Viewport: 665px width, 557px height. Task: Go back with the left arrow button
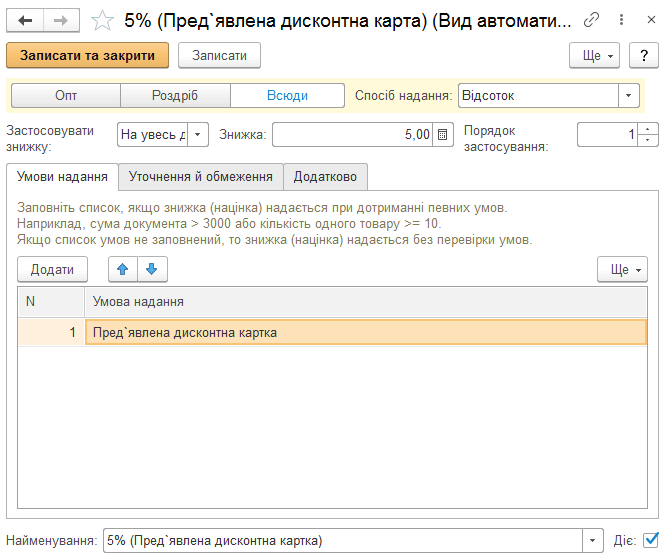click(x=25, y=20)
